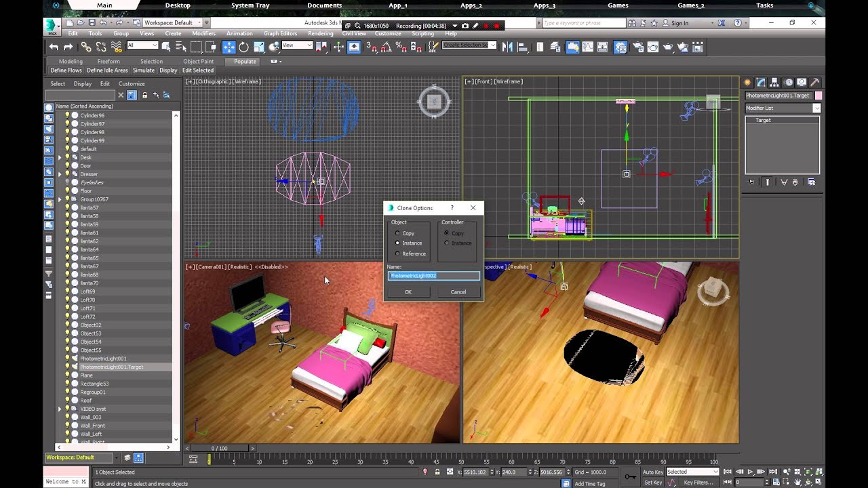Open the Hierarchy command panel tab
Image resolution: width=868 pixels, height=488 pixels.
pyautogui.click(x=775, y=82)
